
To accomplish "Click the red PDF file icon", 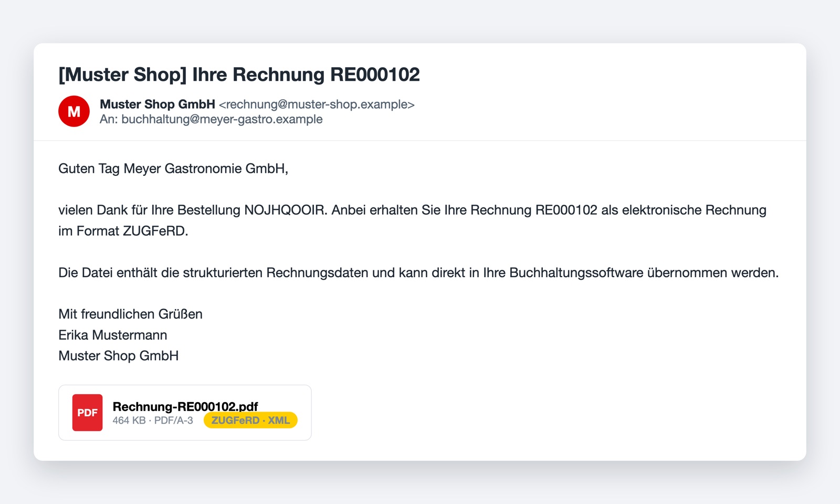I will pyautogui.click(x=87, y=413).
